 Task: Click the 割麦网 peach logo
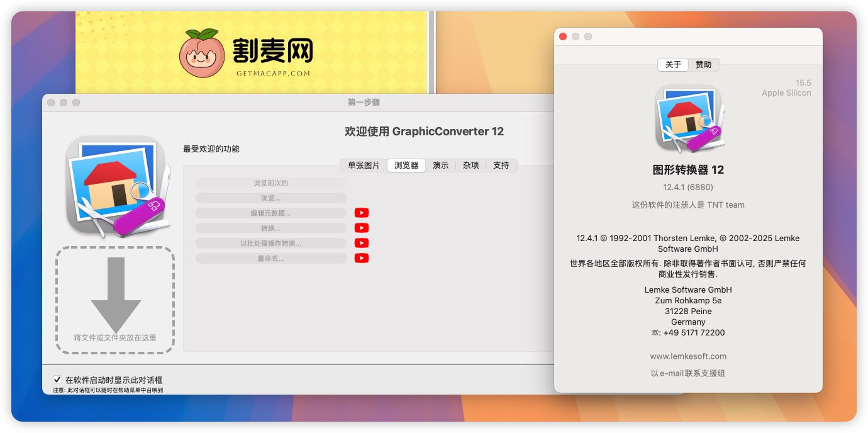click(x=203, y=52)
